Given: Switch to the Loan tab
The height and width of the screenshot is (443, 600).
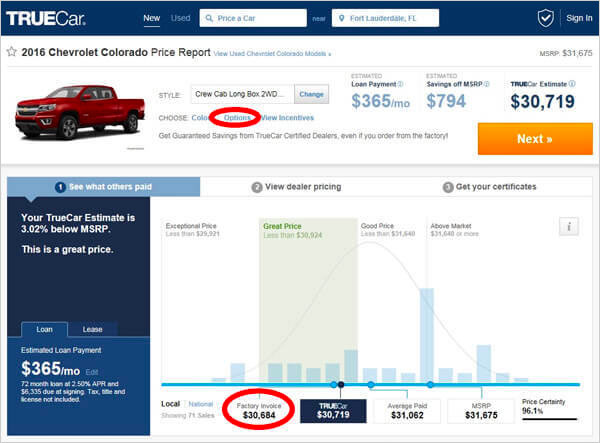Looking at the screenshot, I should coord(44,329).
